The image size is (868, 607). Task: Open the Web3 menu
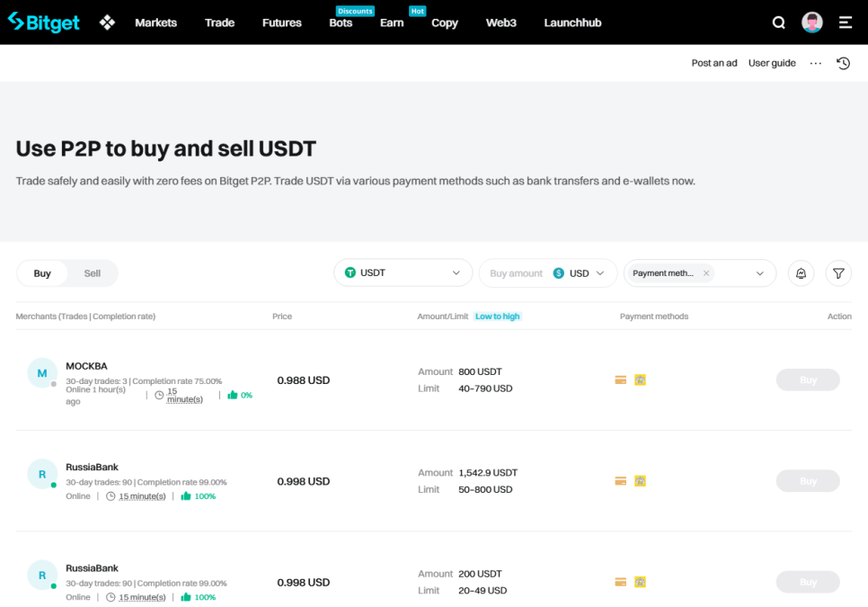[501, 22]
